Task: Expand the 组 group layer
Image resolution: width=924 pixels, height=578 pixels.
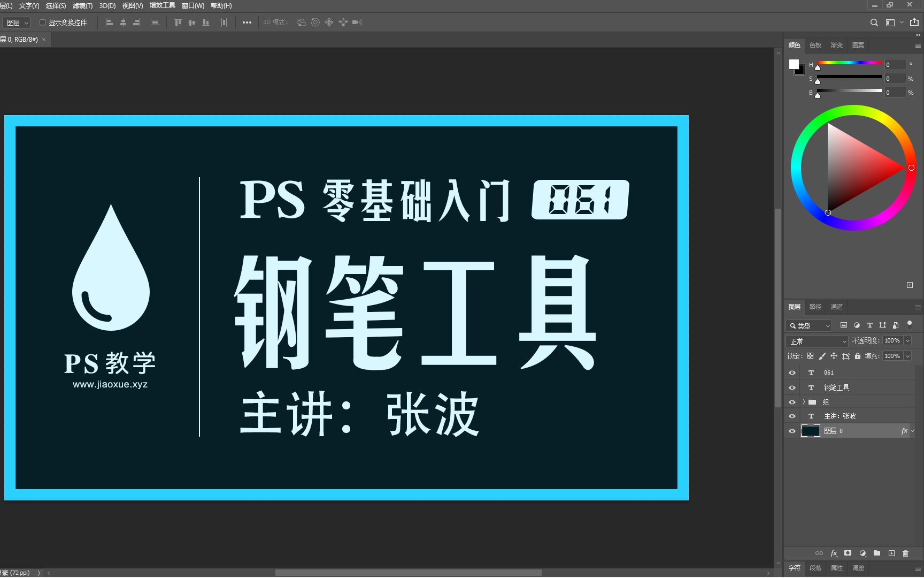Action: [x=804, y=402]
